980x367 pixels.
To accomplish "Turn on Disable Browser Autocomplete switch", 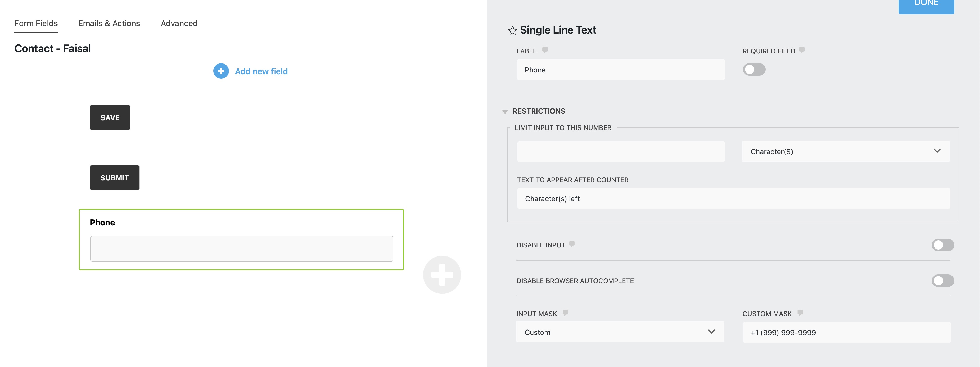I will [x=942, y=281].
